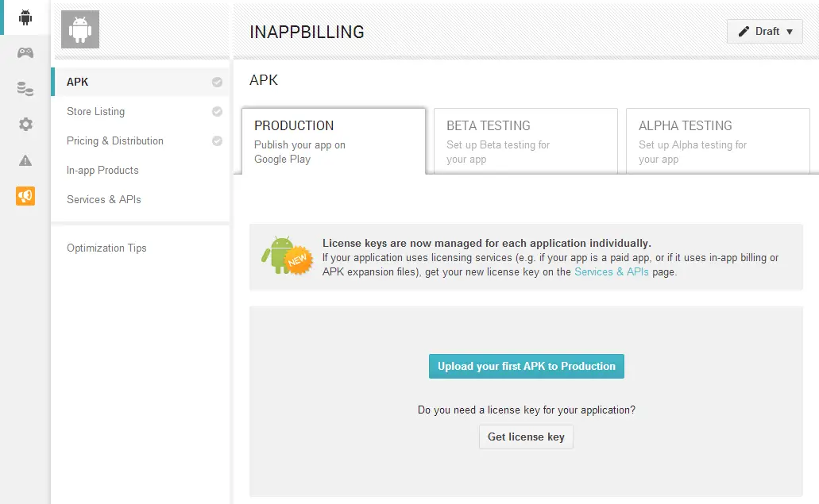Switch to the Alpha Testing tab

[x=717, y=141]
